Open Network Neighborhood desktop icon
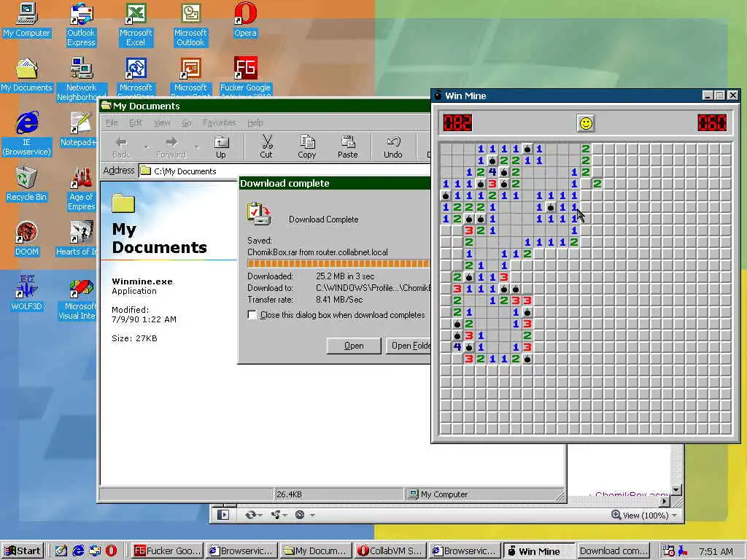The width and height of the screenshot is (747, 560). coord(81,79)
